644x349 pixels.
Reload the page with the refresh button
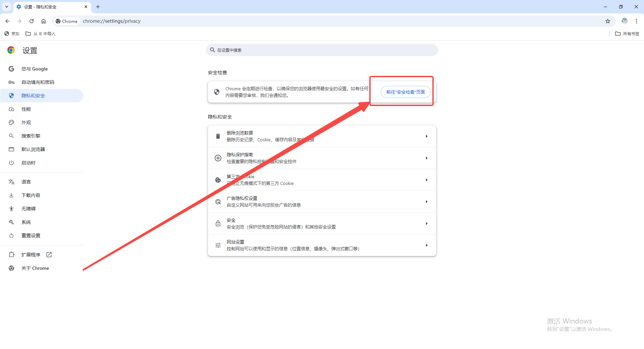click(32, 21)
